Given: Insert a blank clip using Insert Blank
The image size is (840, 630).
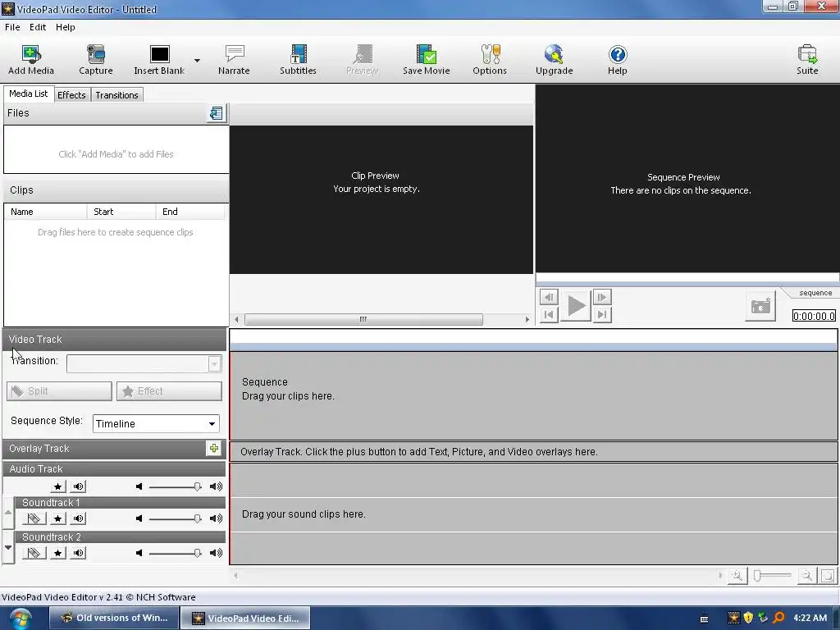Looking at the screenshot, I should coord(159,59).
